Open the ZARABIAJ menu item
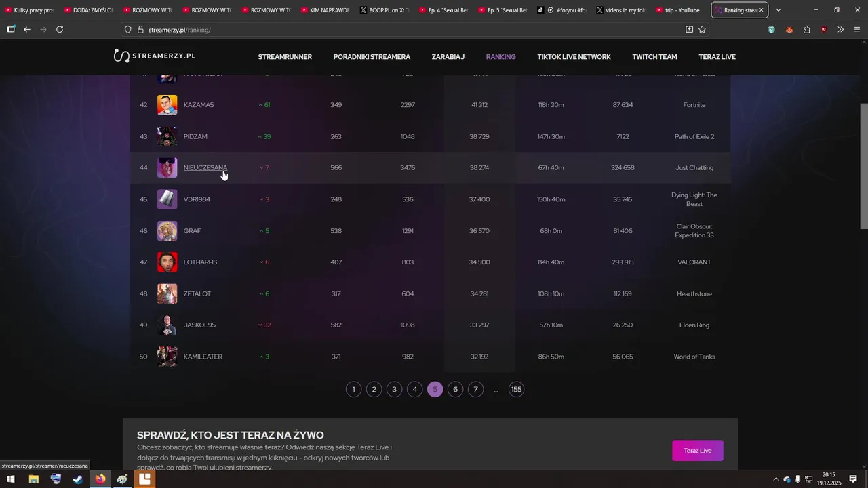The height and width of the screenshot is (488, 868). 448,57
